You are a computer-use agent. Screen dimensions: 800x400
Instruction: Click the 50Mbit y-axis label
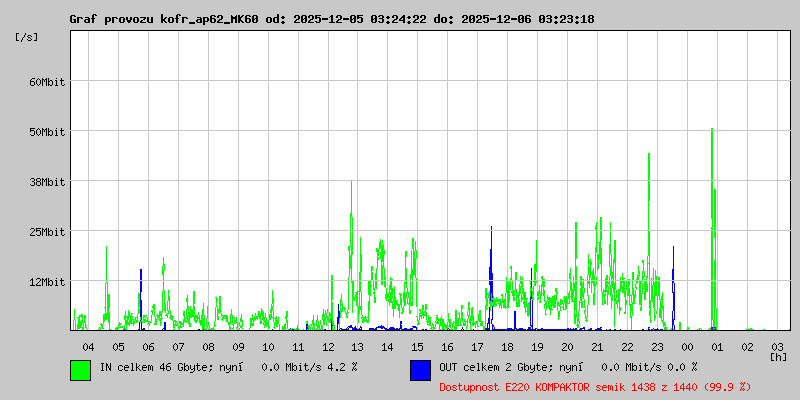pyautogui.click(x=47, y=132)
